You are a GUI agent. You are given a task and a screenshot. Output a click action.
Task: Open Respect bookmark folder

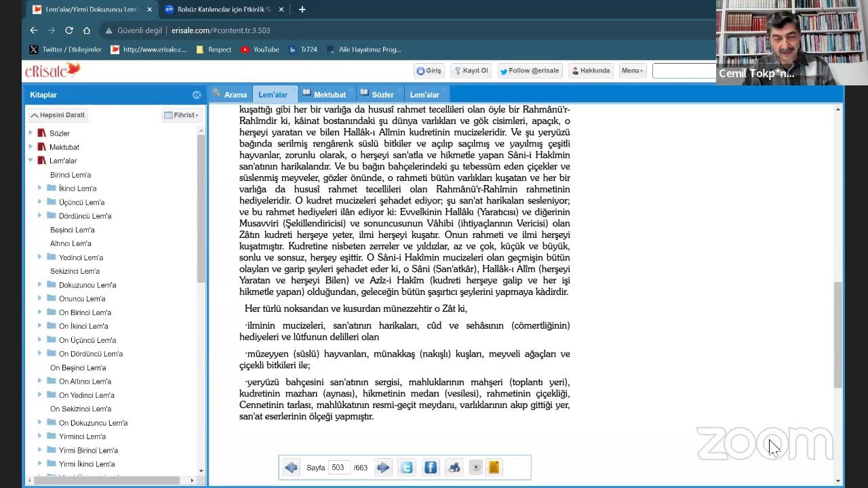click(214, 49)
